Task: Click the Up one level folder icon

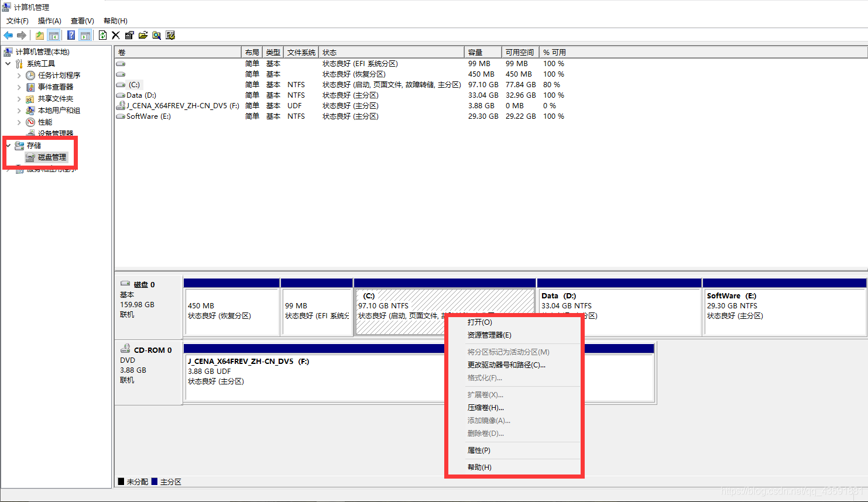Action: point(39,36)
